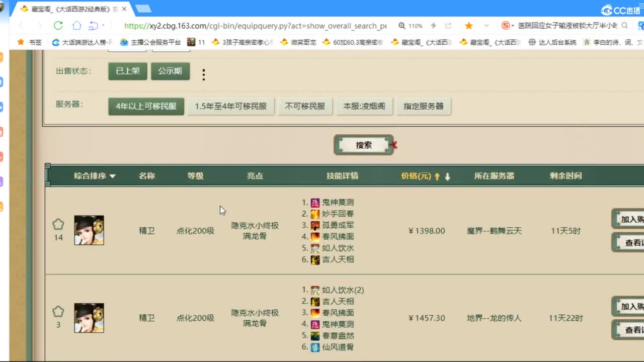The height and width of the screenshot is (362, 644).
Task: Click 春意盎然 skill icon in second listing
Action: [x=315, y=336]
